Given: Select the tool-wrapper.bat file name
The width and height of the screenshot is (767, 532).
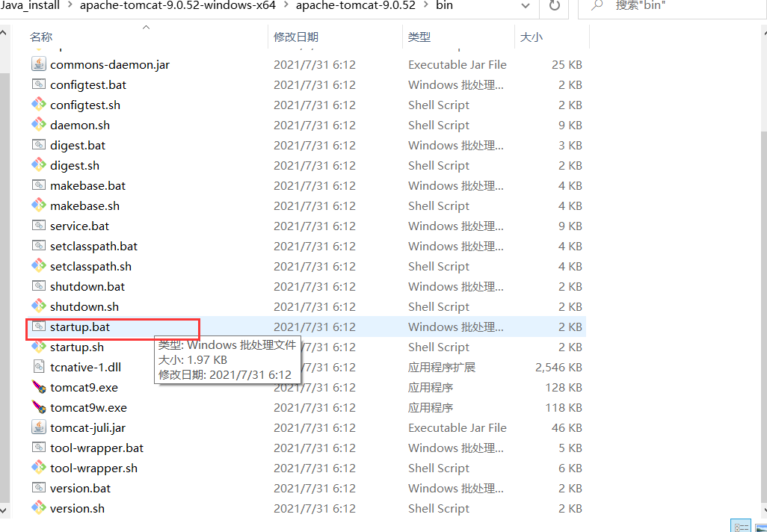Looking at the screenshot, I should coord(97,448).
